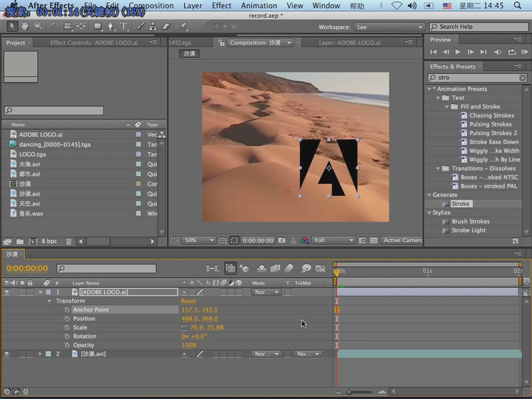Expand layer 2 沙漠.avi properties

pyautogui.click(x=40, y=354)
